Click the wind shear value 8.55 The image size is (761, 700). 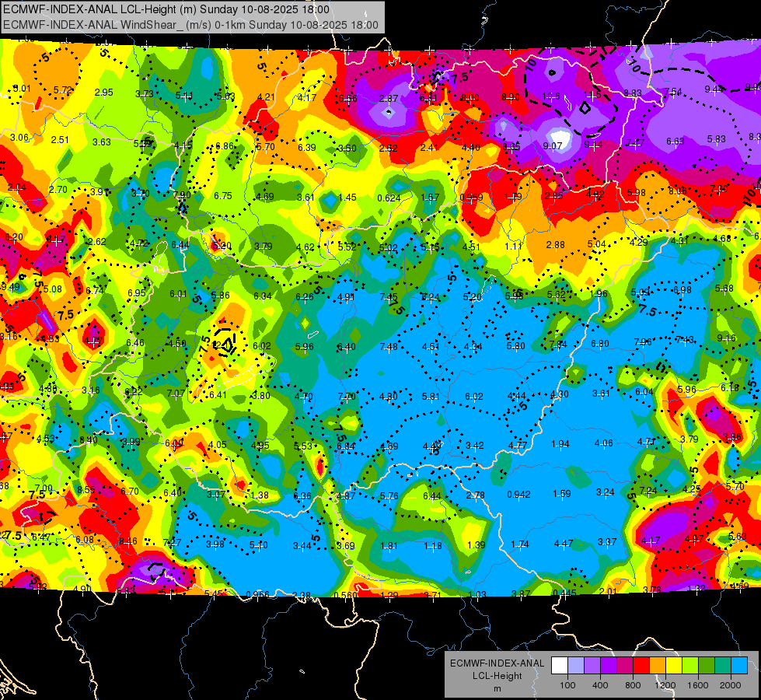pos(86,490)
